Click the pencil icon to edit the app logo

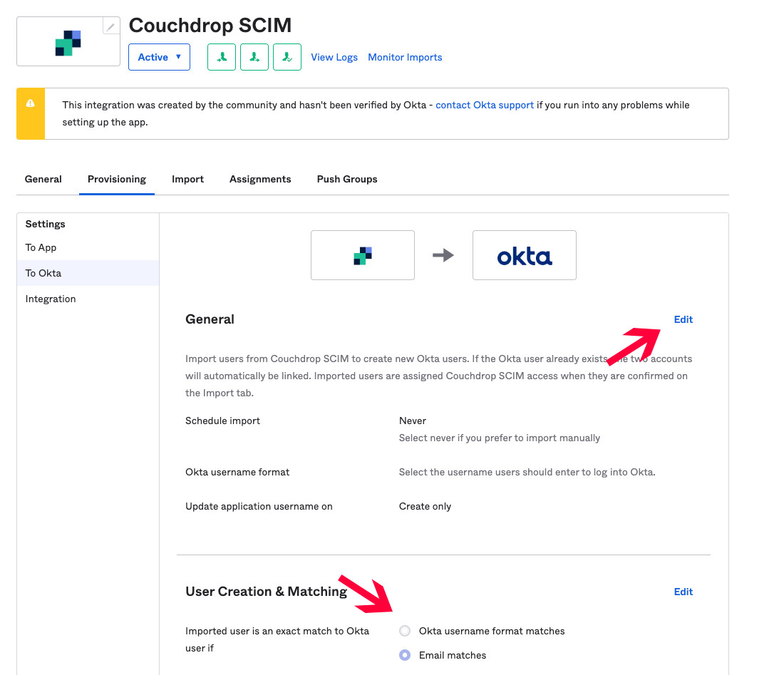pos(111,26)
